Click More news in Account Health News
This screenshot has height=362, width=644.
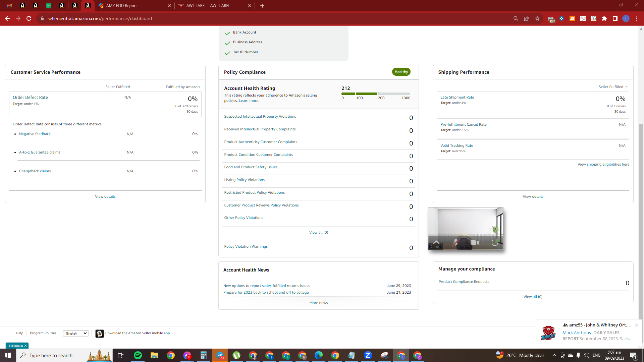click(319, 303)
